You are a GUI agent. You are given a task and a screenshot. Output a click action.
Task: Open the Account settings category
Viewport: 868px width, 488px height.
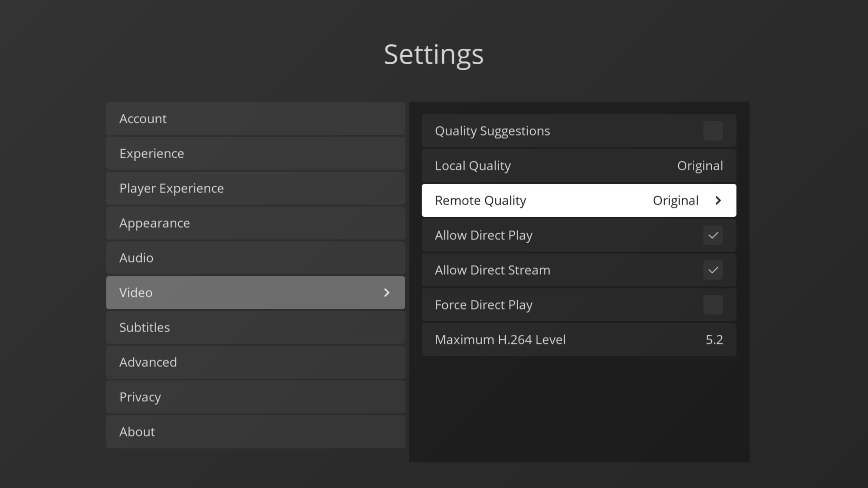(255, 119)
